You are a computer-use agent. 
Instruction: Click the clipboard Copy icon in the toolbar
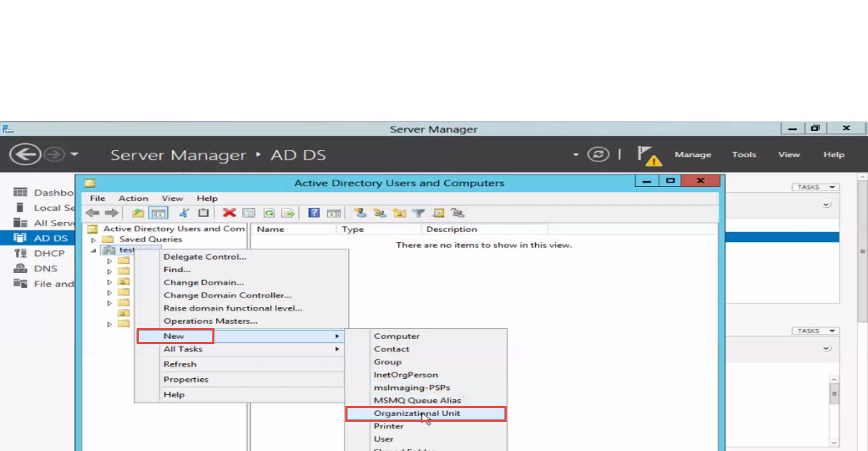203,212
